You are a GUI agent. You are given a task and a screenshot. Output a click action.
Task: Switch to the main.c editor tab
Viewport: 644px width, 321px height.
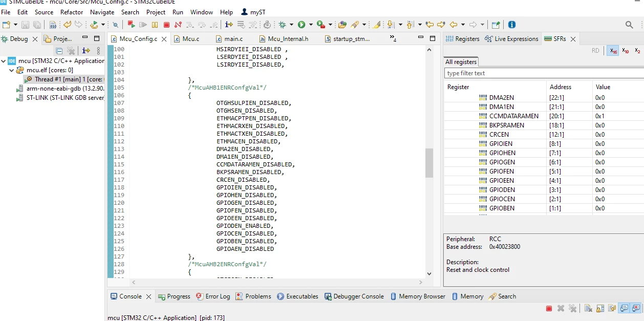point(229,39)
